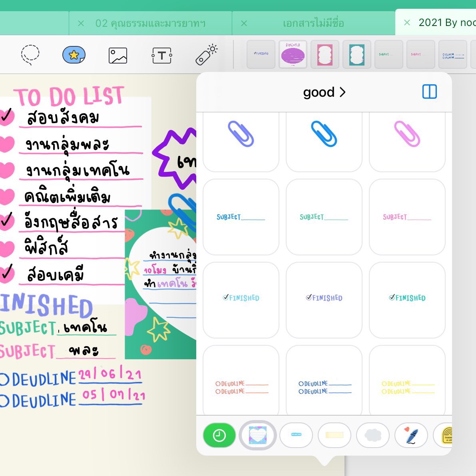The image size is (476, 476).
Task: Pick the pink SUBJECT sticker in toolbar
Action: coord(421,54)
